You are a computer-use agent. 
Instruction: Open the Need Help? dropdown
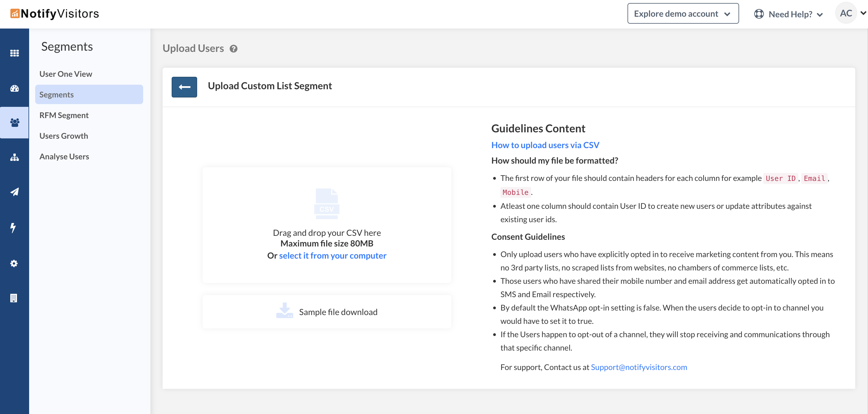789,14
